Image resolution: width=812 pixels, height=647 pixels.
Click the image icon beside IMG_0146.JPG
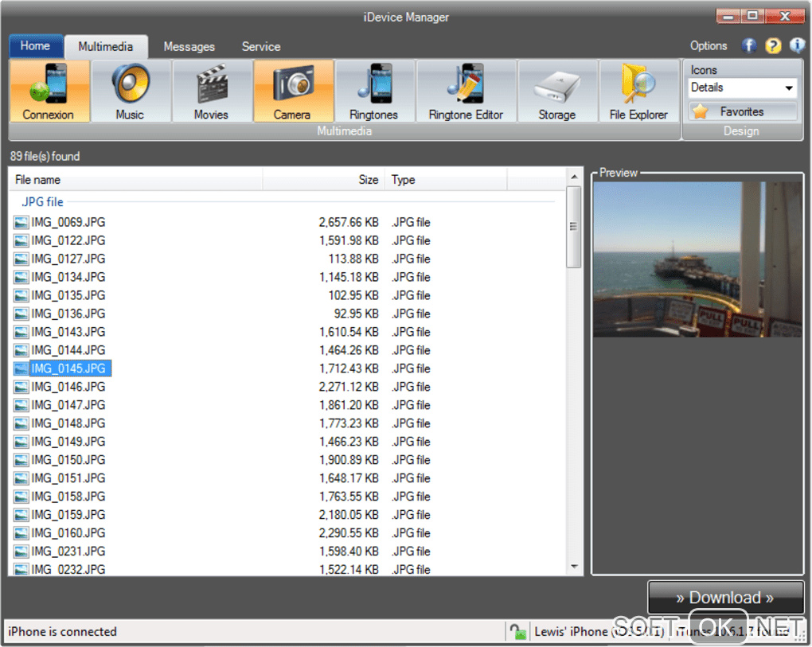click(21, 387)
